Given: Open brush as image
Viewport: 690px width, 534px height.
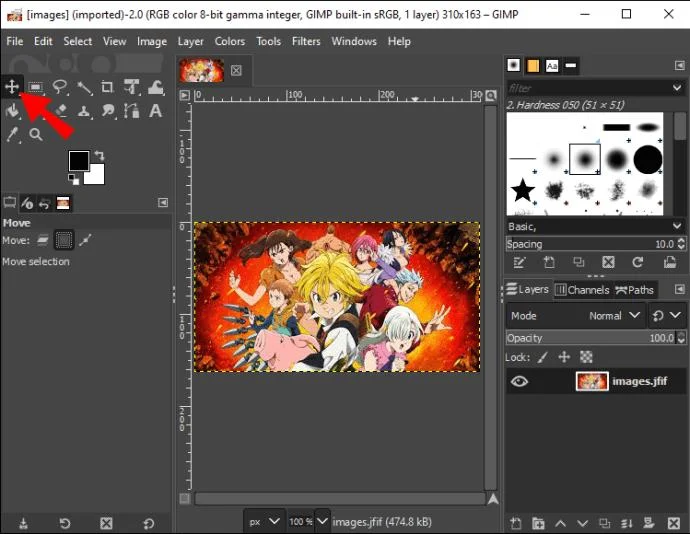Looking at the screenshot, I should tap(670, 263).
